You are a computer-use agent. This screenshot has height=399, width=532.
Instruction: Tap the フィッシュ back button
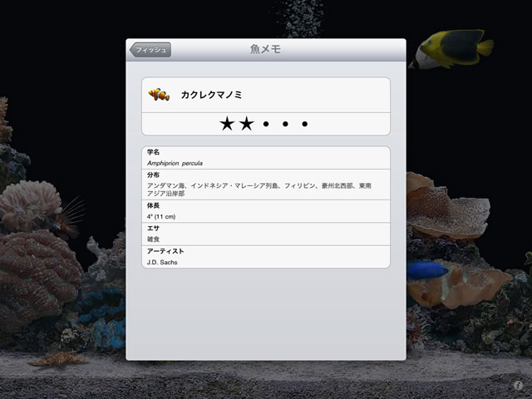[150, 50]
